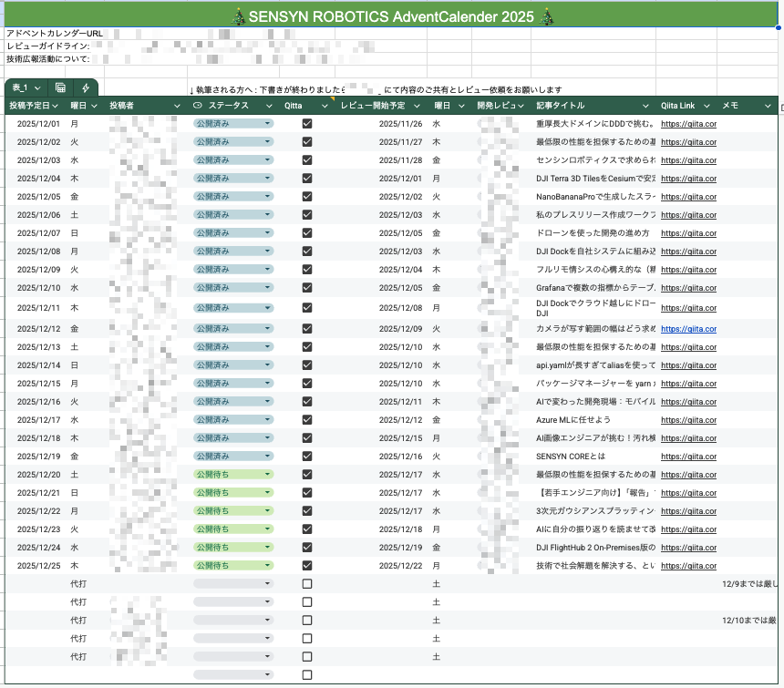Select the 技術広報活動について label cell
The image size is (784, 688).
48,59
